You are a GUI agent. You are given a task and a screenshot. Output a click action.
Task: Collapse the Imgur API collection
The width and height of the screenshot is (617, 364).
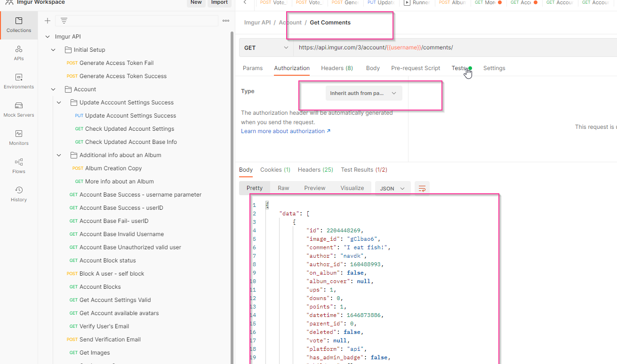tap(47, 37)
